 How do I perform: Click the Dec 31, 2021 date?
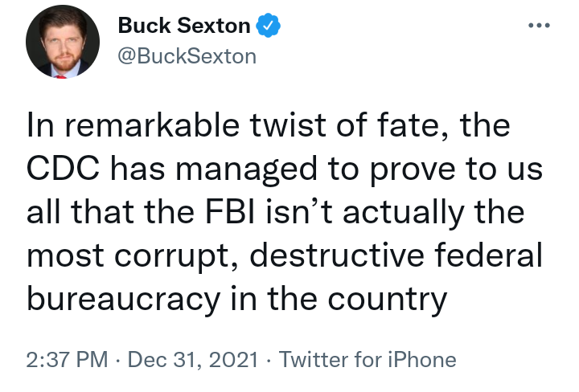pos(193,359)
